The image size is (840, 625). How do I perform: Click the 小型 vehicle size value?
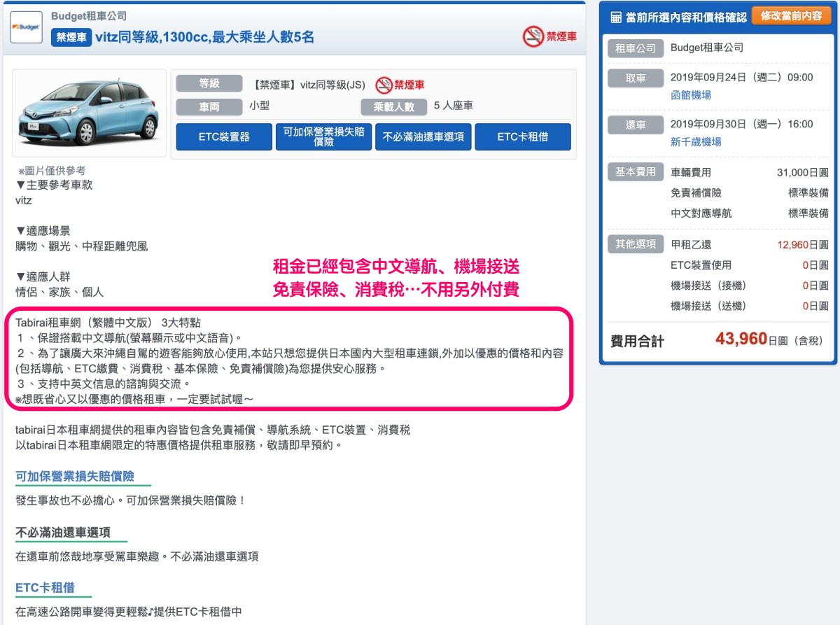[x=259, y=106]
